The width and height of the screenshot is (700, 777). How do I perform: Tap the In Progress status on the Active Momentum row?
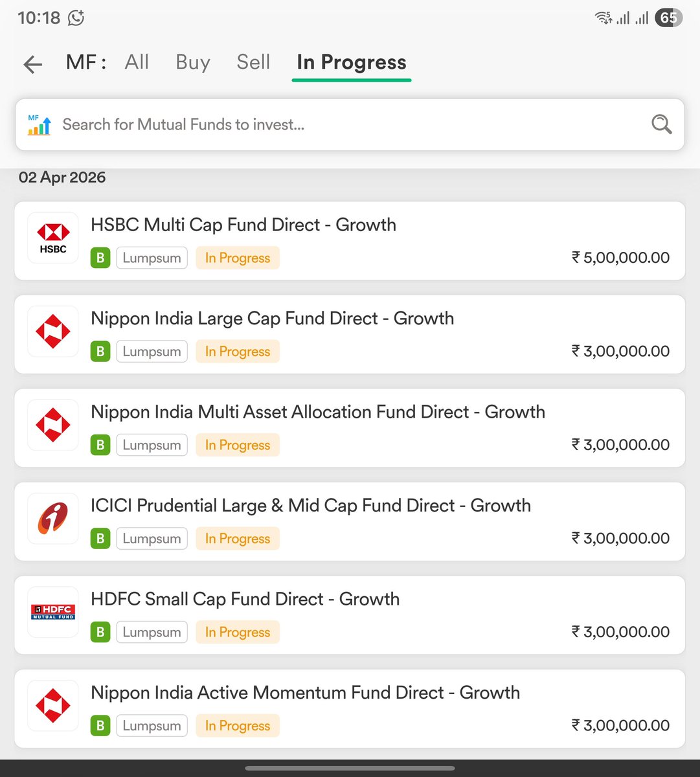click(238, 726)
